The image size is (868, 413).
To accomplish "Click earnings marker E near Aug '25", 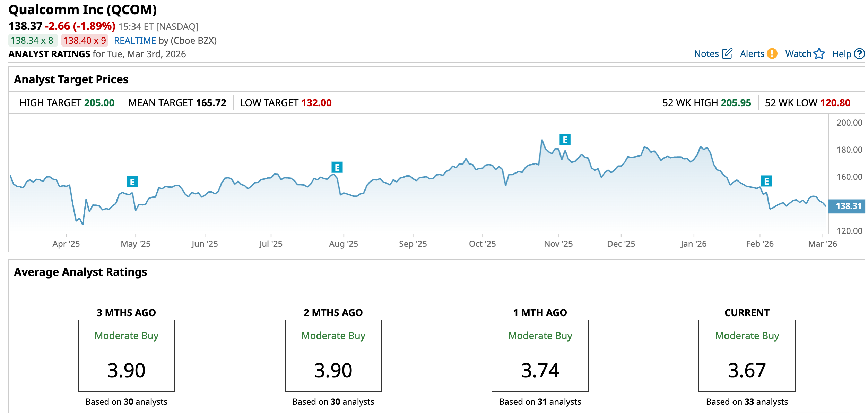I will (x=337, y=167).
